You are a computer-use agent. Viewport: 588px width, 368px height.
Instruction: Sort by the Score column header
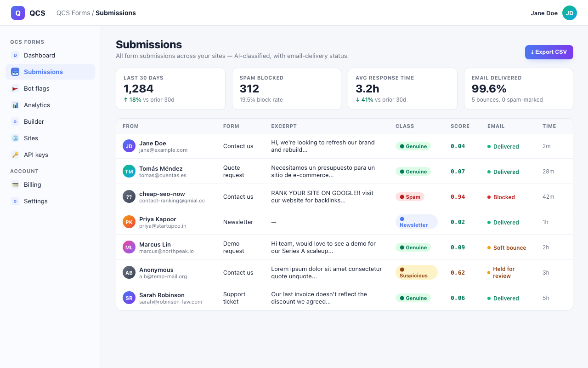(x=460, y=126)
